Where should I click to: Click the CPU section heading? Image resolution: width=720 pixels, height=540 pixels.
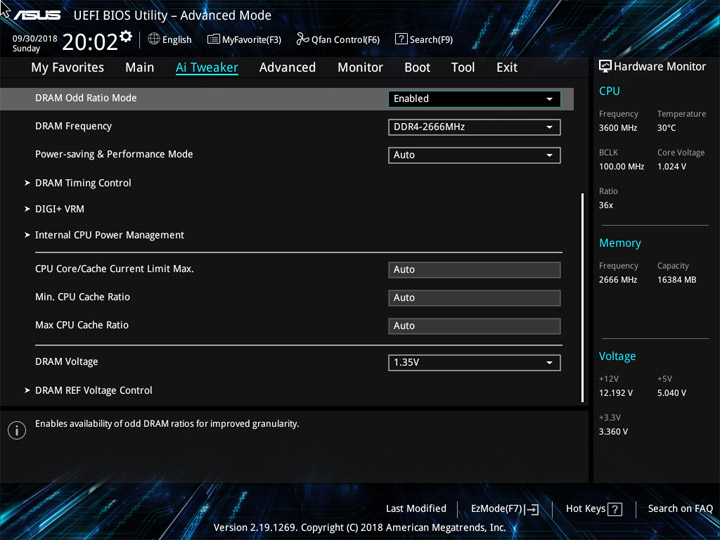[x=609, y=91]
